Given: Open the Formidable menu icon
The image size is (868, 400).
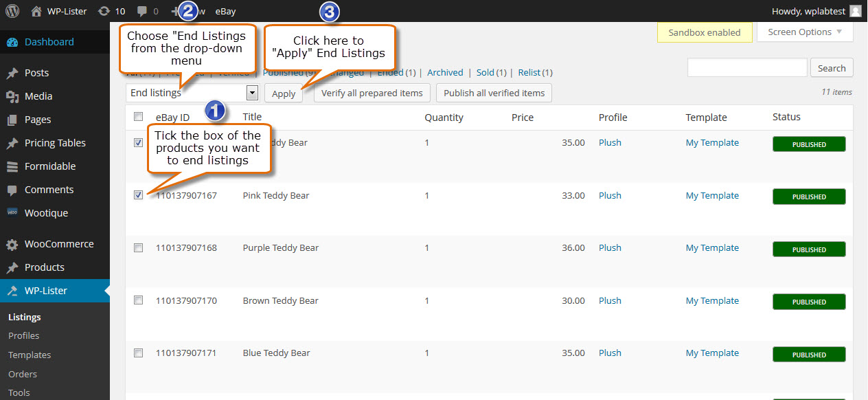Looking at the screenshot, I should coord(12,166).
